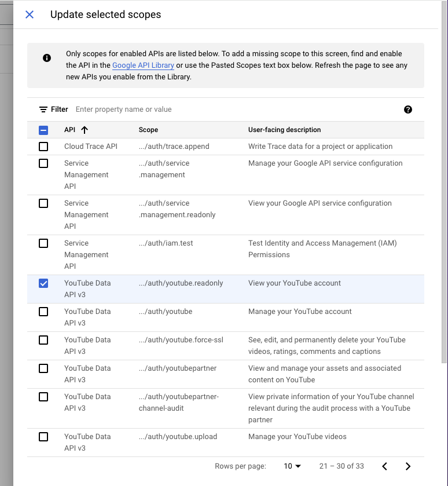Click the User-facing description column header

click(284, 130)
